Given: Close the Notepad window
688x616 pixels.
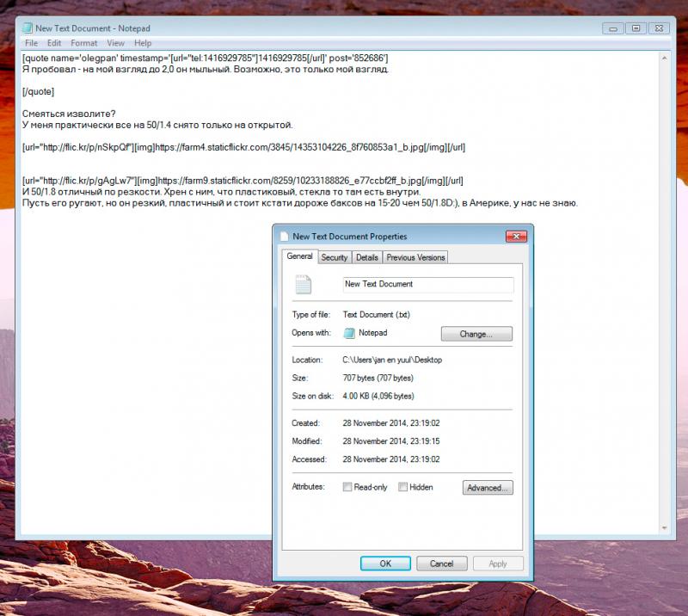Looking at the screenshot, I should tap(659, 28).
